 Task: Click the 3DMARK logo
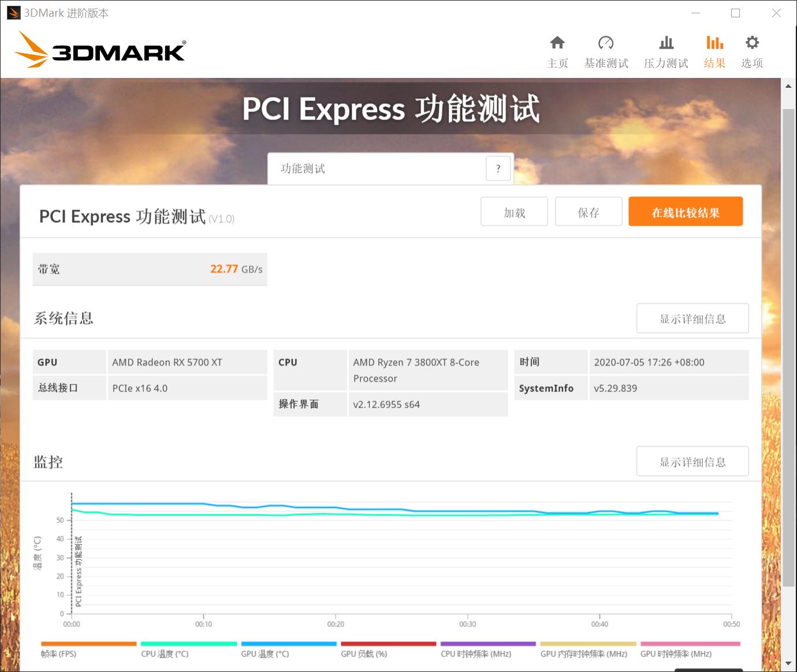pos(99,51)
